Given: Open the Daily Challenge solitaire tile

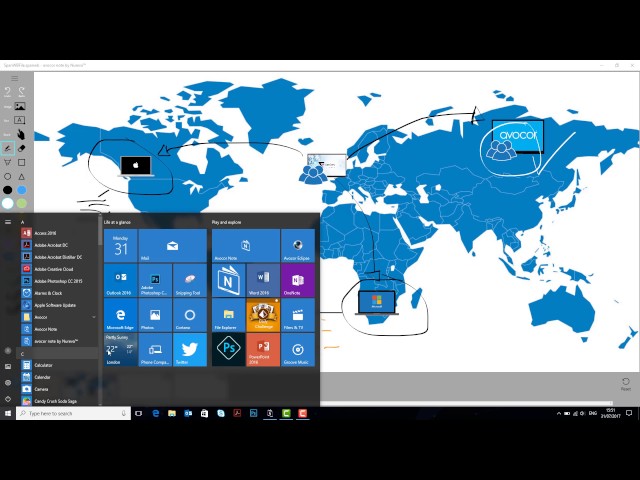Looking at the screenshot, I should pyautogui.click(x=263, y=315).
